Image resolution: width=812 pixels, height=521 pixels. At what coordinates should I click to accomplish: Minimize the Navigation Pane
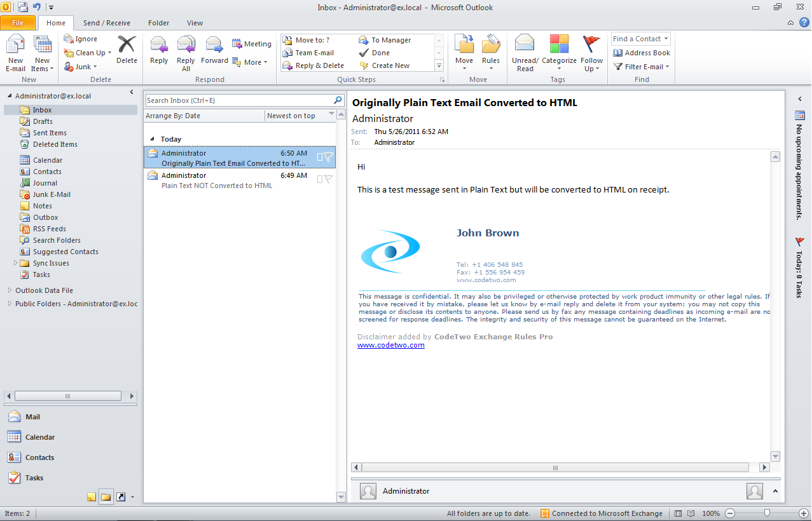132,93
